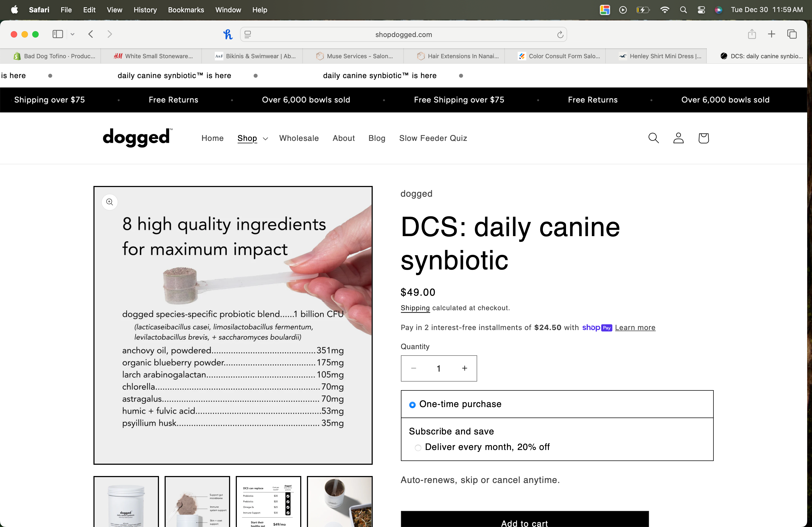Open Spotlight search from the menu bar

tap(683, 10)
